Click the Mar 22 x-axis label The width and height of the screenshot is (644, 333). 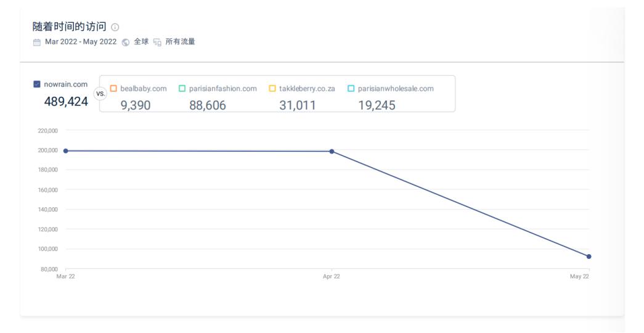click(x=66, y=276)
